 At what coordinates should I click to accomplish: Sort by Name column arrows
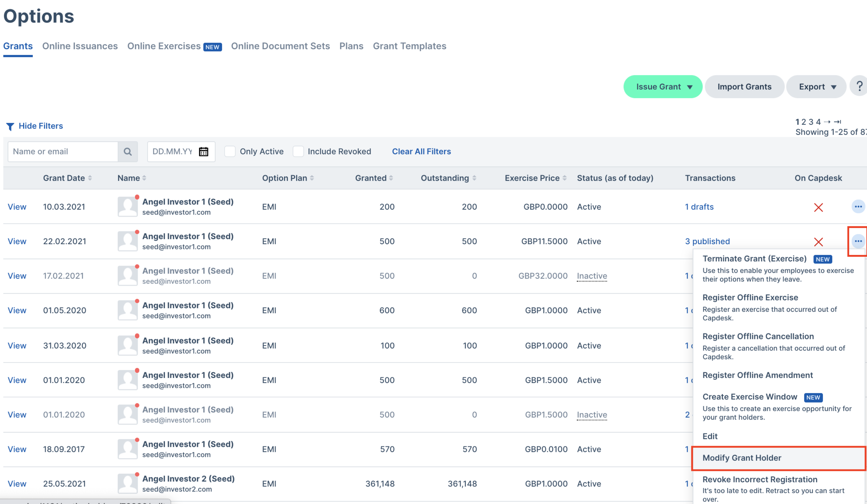pyautogui.click(x=144, y=178)
